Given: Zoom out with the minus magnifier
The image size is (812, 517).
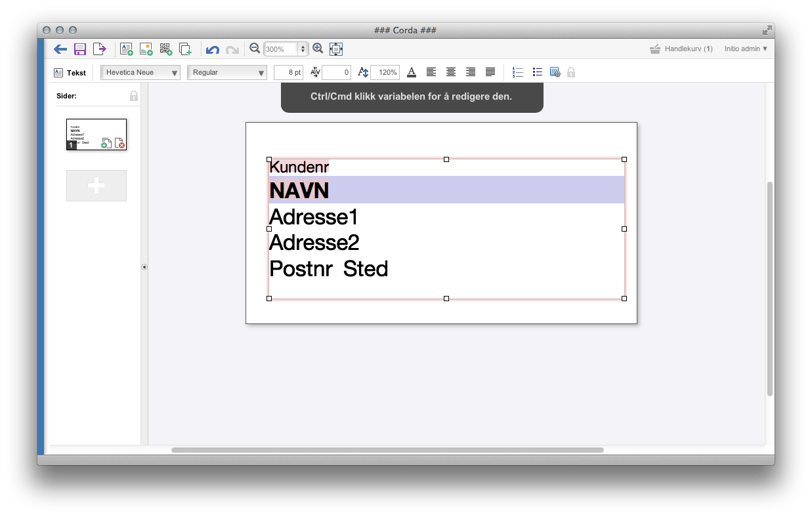Looking at the screenshot, I should click(x=255, y=49).
